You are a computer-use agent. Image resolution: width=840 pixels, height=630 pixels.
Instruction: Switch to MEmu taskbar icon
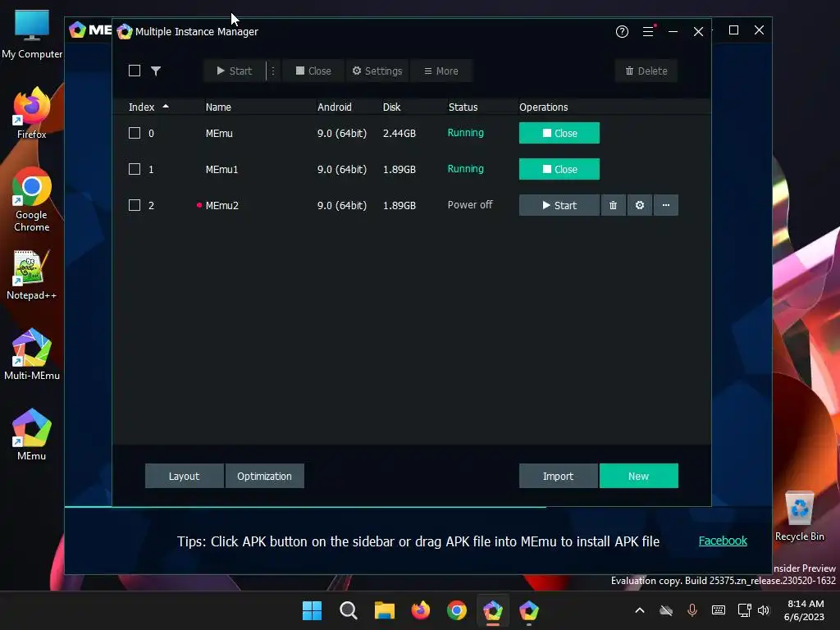529,610
